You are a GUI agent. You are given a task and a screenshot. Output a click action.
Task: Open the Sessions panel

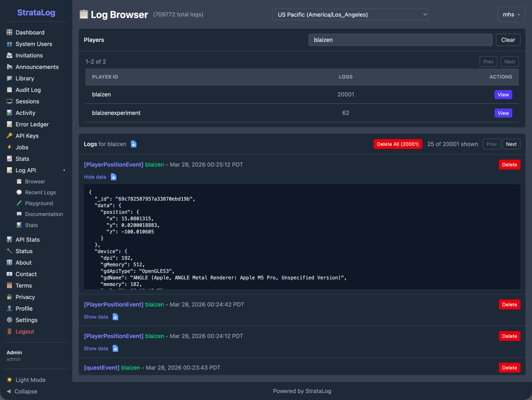point(27,101)
